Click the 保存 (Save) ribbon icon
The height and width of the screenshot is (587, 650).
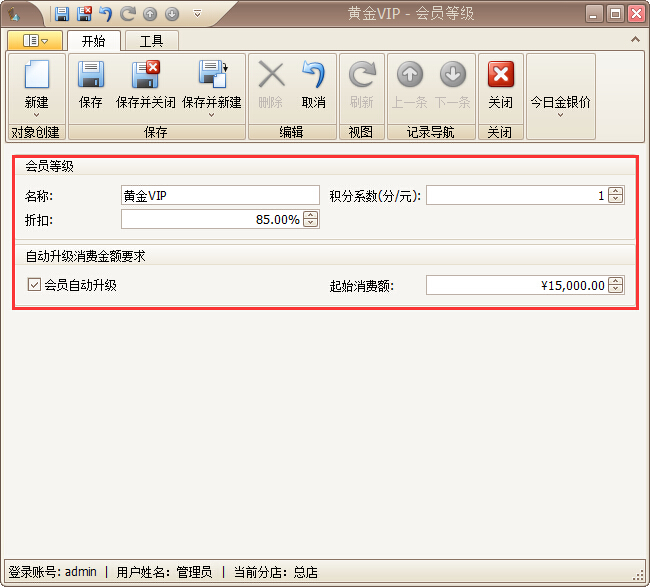(x=91, y=78)
